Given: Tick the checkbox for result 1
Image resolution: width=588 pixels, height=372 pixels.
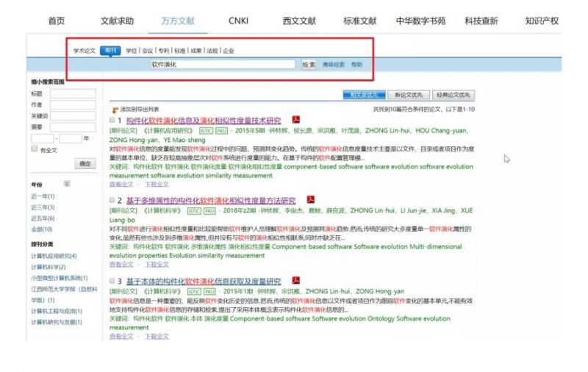Looking at the screenshot, I should coord(112,121).
